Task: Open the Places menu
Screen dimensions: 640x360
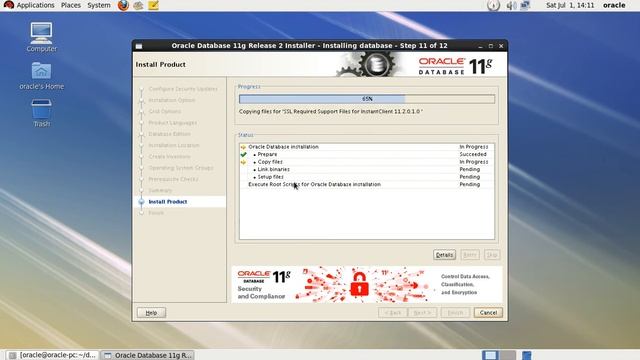Action: [71, 5]
